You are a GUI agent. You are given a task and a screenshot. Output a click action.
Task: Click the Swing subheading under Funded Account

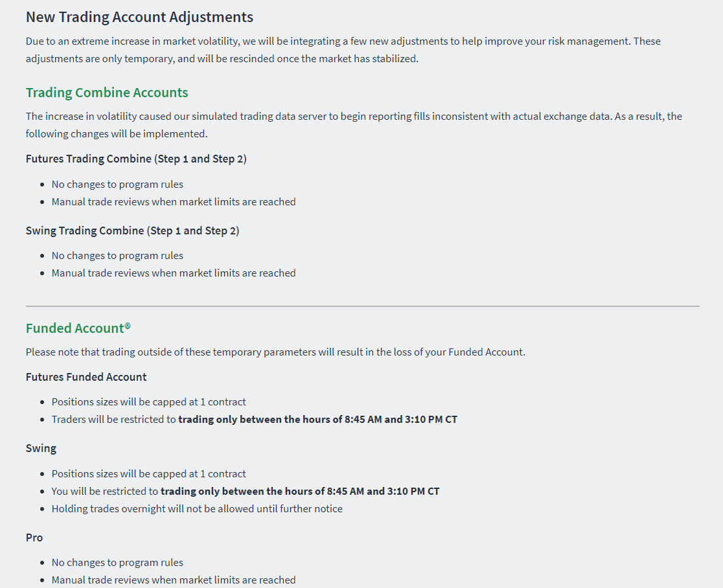click(x=41, y=448)
